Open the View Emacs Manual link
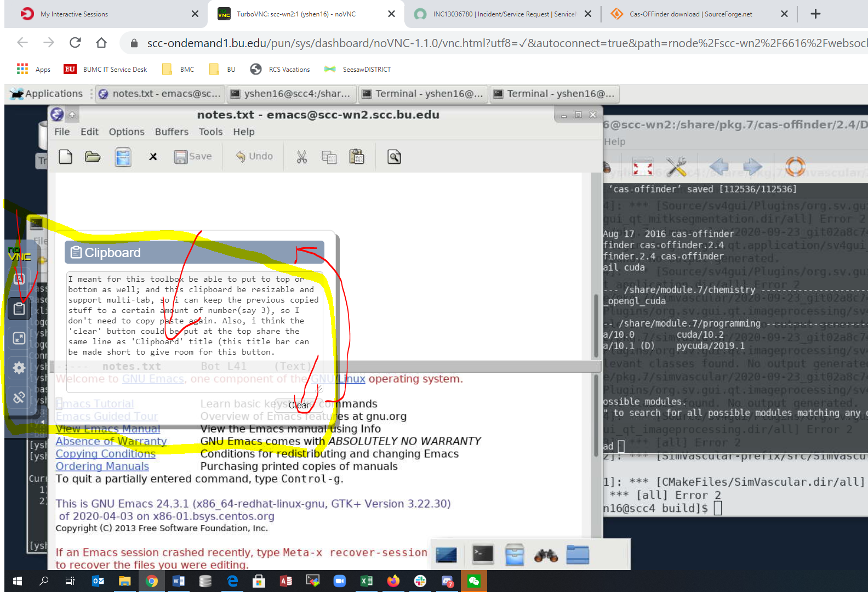 pyautogui.click(x=108, y=429)
